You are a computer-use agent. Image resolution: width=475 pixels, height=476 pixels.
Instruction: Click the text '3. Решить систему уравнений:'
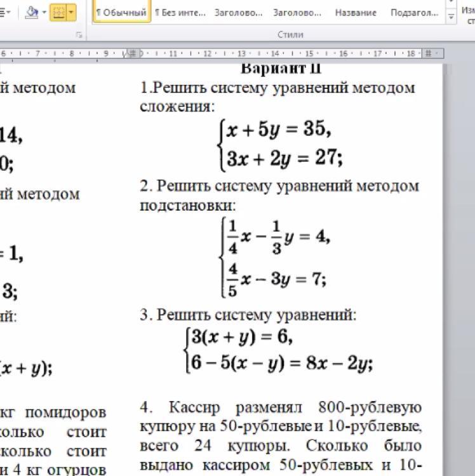(248, 315)
